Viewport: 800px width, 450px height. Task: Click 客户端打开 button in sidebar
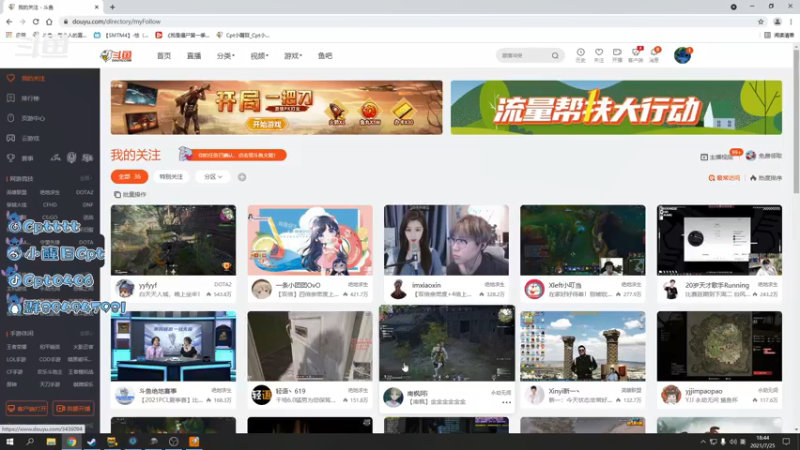(x=27, y=408)
